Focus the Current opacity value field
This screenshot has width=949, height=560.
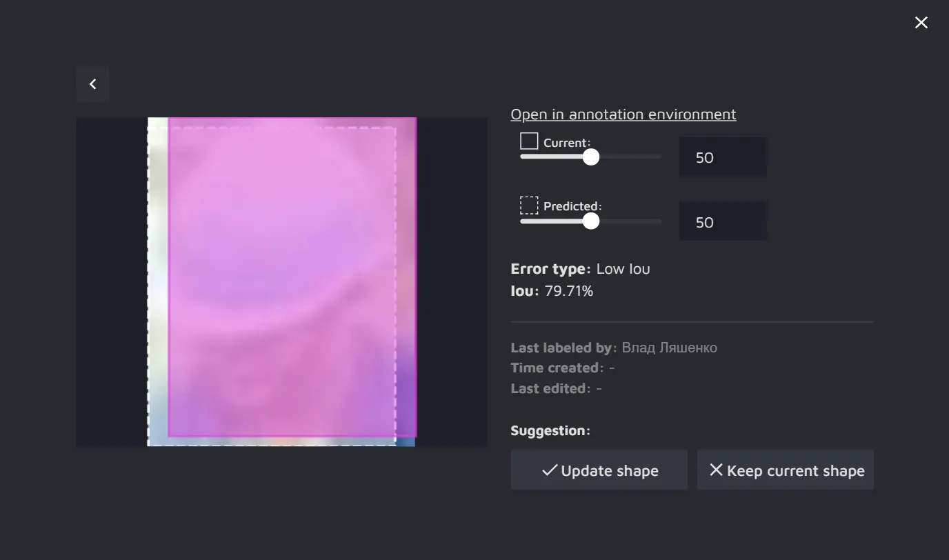[x=722, y=157]
